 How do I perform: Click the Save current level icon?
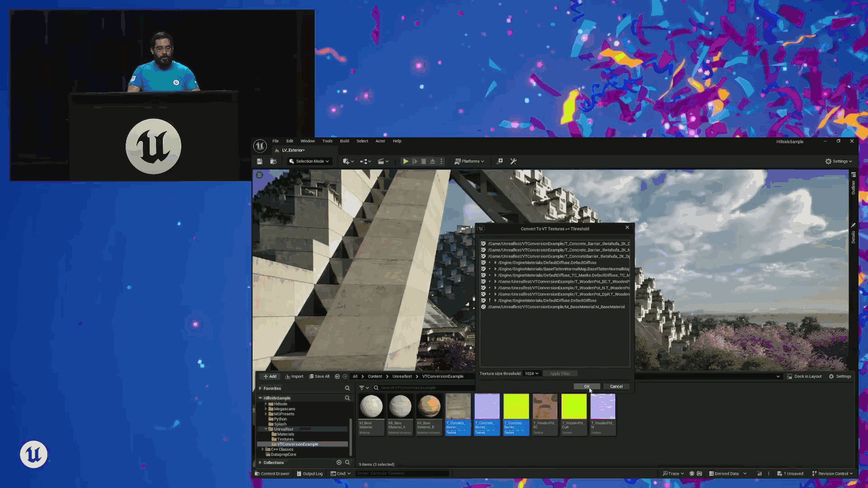(x=260, y=161)
